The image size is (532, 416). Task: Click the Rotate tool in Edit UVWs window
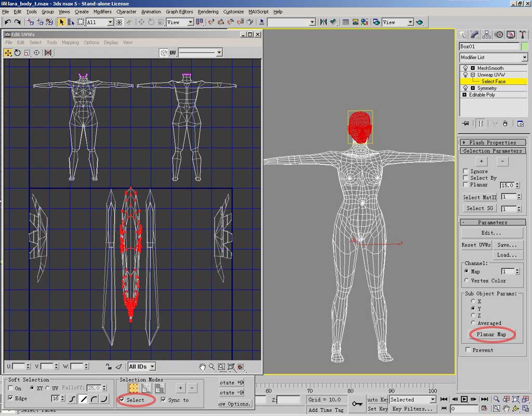[18, 53]
